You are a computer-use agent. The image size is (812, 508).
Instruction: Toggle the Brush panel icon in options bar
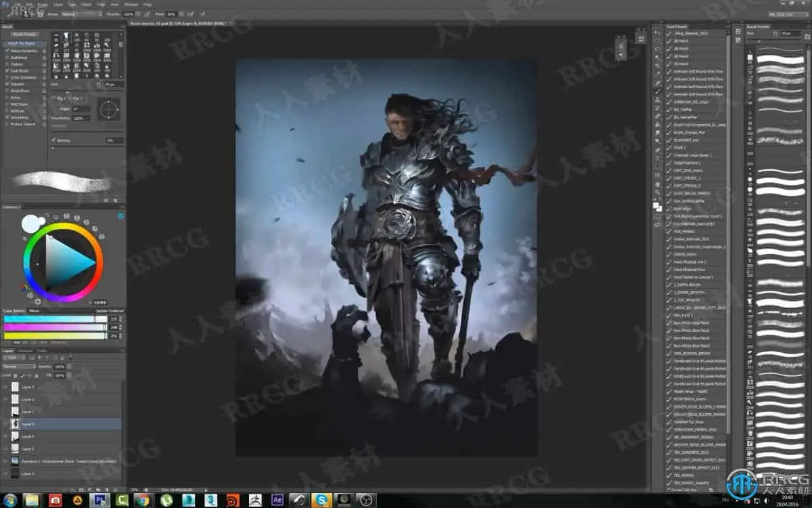coord(40,14)
